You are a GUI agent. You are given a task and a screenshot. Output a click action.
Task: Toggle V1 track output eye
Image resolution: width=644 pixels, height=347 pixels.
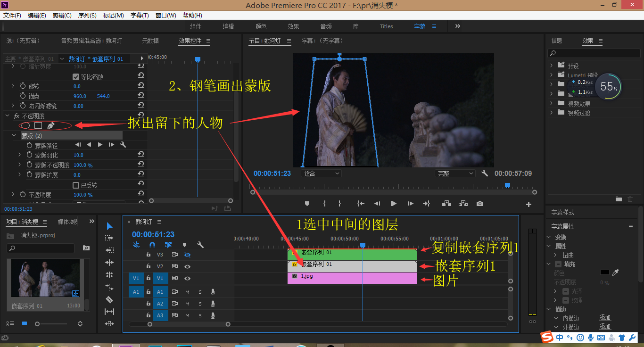pos(187,278)
